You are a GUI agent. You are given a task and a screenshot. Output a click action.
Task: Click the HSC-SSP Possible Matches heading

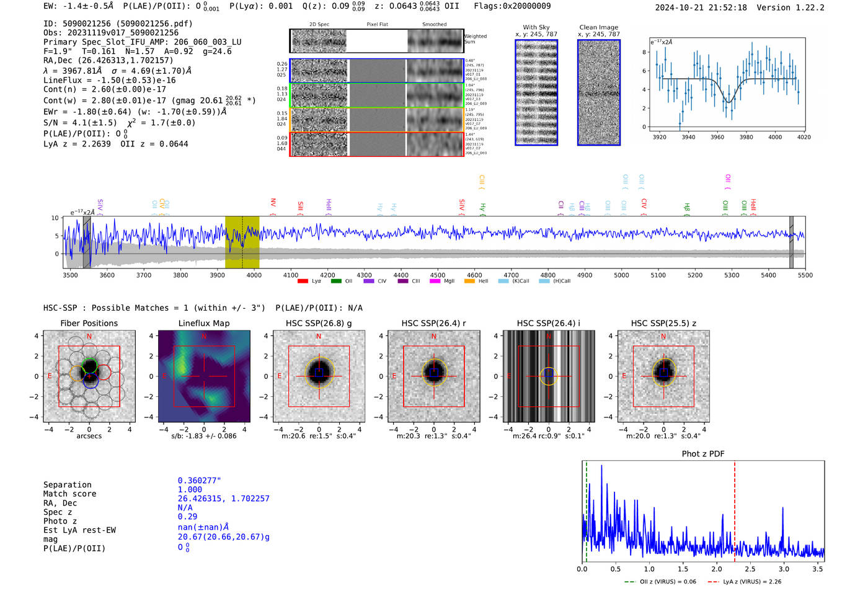click(203, 308)
